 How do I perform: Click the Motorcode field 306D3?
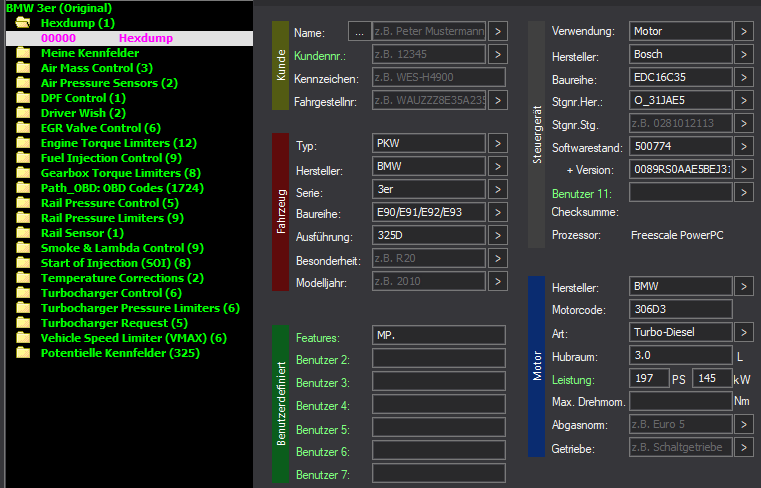(680, 309)
